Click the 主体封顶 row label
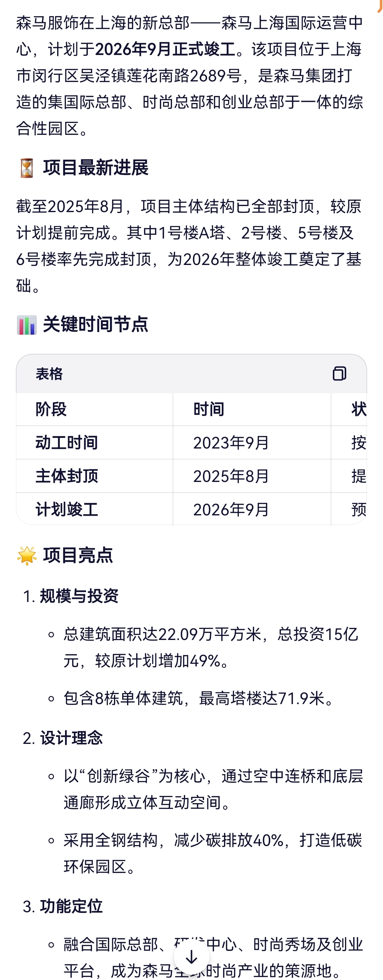 tap(67, 476)
